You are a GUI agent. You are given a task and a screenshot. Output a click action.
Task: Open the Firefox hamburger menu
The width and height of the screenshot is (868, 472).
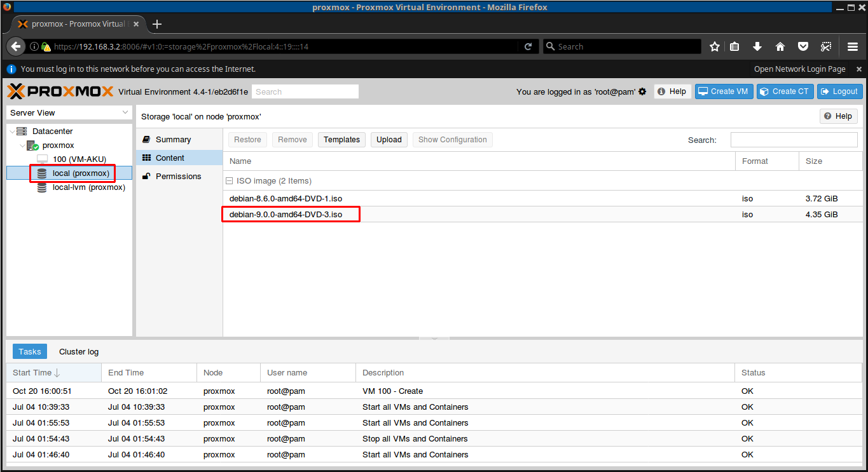pos(853,46)
